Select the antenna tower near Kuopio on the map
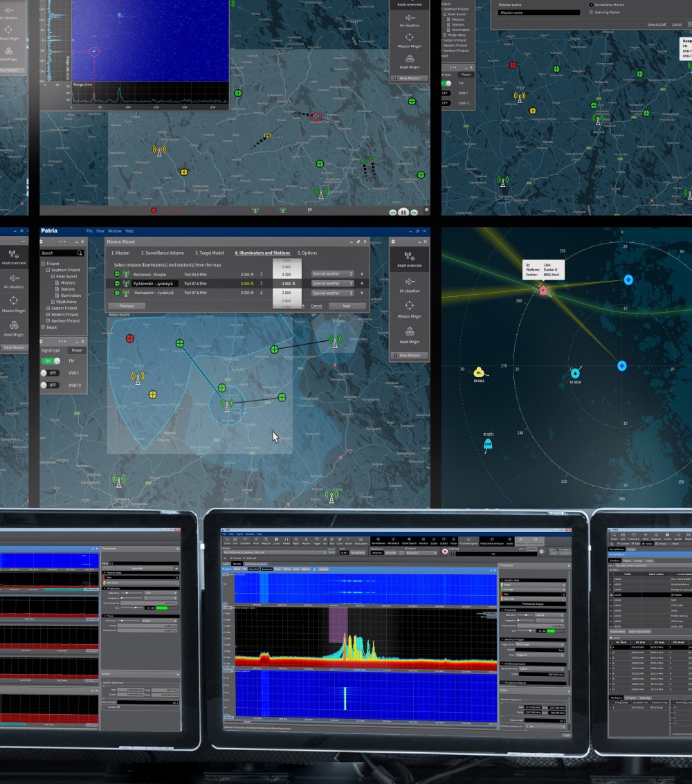The width and height of the screenshot is (692, 784). [335, 340]
